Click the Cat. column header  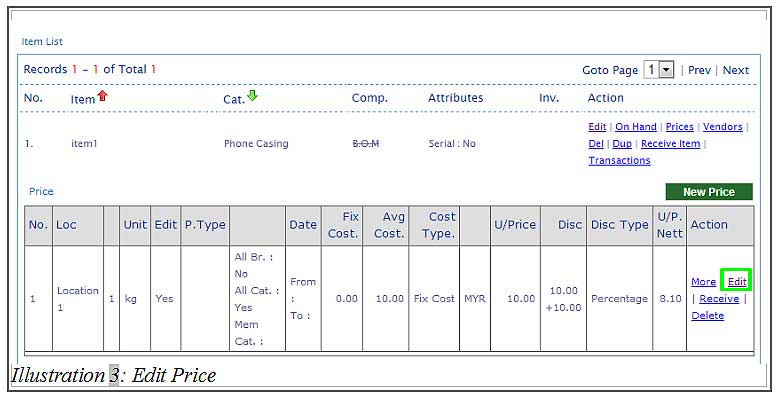tap(234, 99)
